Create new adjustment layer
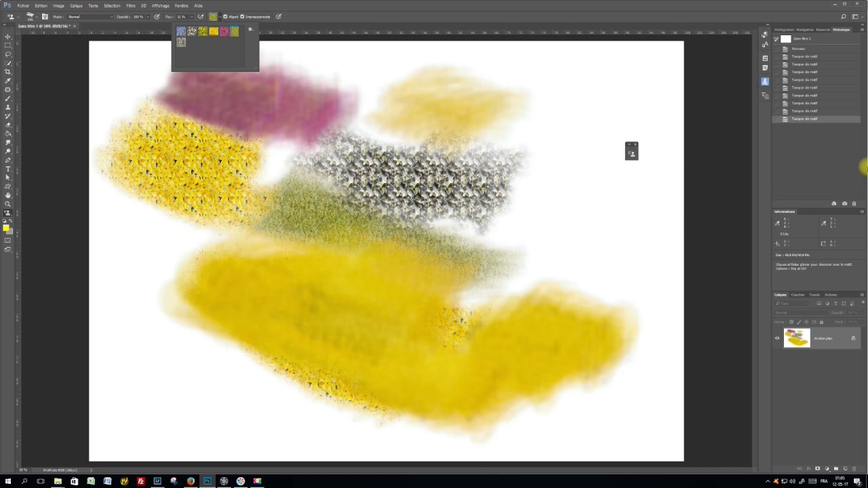This screenshot has height=488, width=868. (x=827, y=468)
